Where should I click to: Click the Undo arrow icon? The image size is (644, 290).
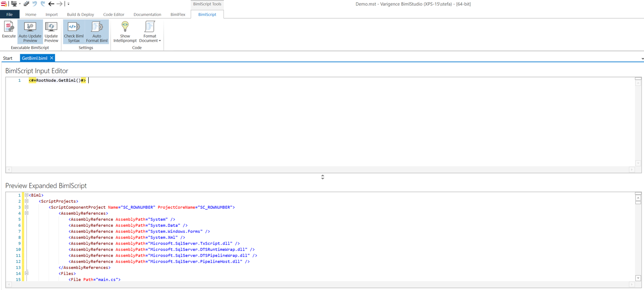pos(35,4)
